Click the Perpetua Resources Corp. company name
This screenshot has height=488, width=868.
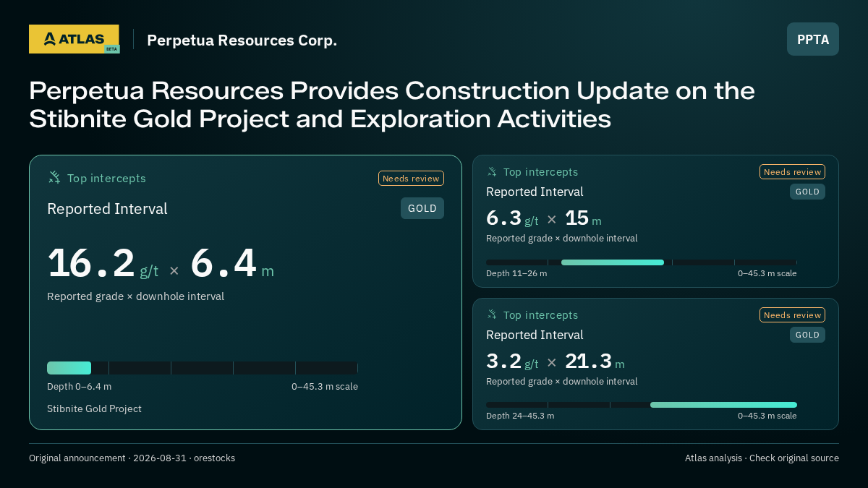[x=242, y=40]
